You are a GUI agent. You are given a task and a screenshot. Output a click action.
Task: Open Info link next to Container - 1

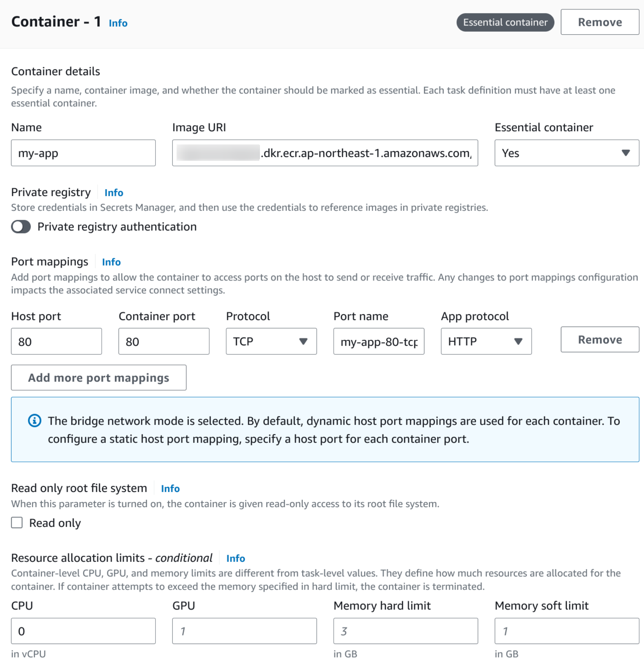click(x=118, y=23)
